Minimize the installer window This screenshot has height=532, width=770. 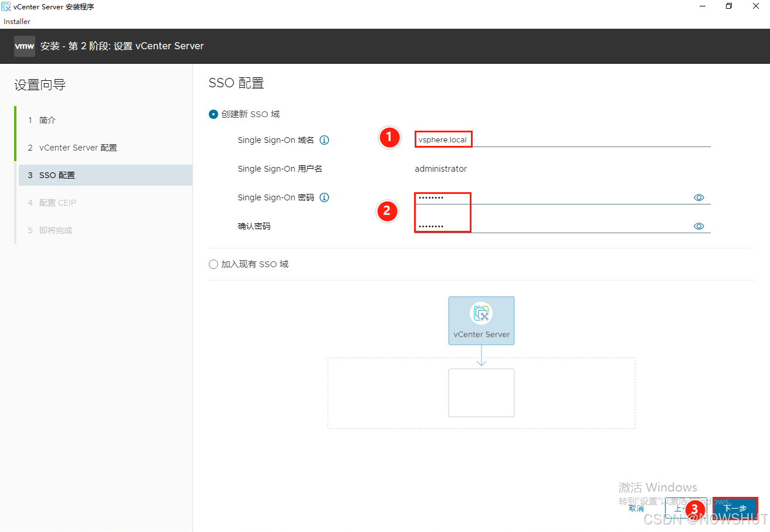pos(701,6)
